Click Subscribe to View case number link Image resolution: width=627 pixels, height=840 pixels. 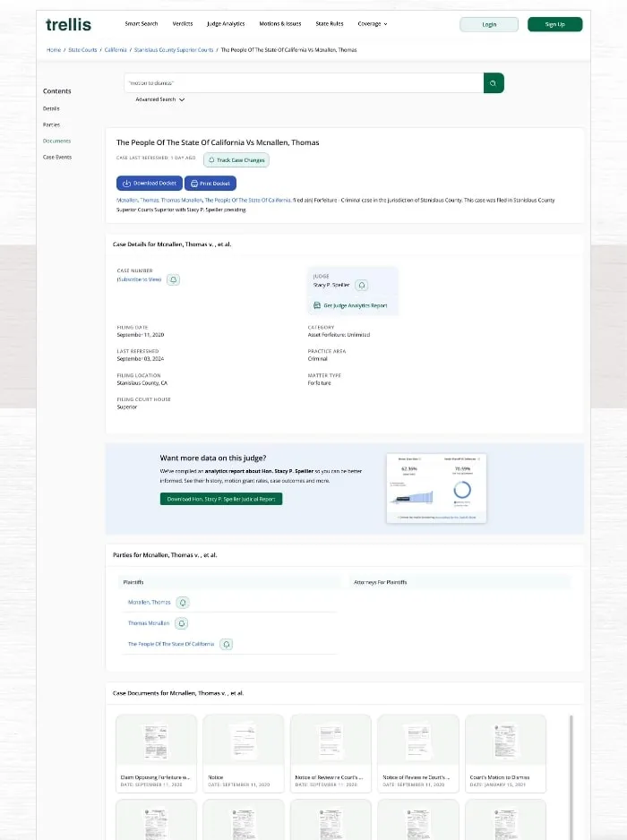pyautogui.click(x=140, y=279)
